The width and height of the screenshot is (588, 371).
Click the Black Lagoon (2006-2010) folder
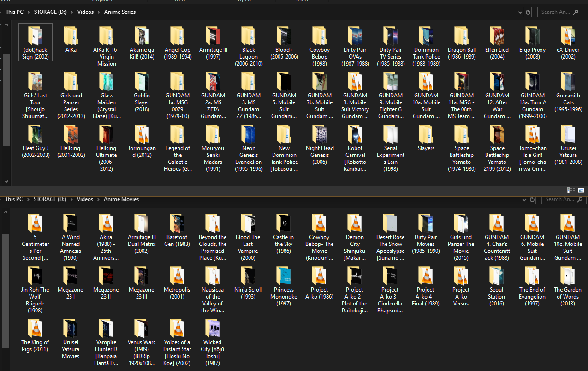[249, 45]
